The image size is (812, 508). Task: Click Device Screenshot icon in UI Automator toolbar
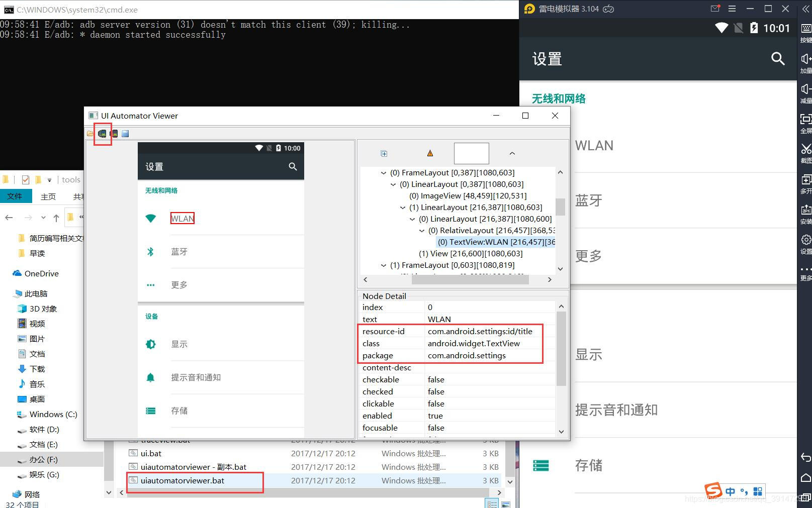tap(102, 134)
